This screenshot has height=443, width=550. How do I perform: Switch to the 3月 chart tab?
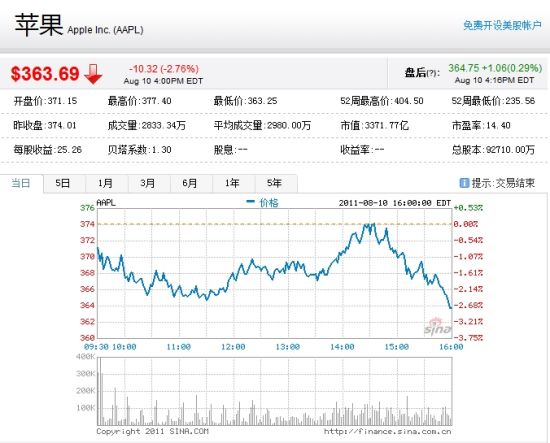coord(148,183)
